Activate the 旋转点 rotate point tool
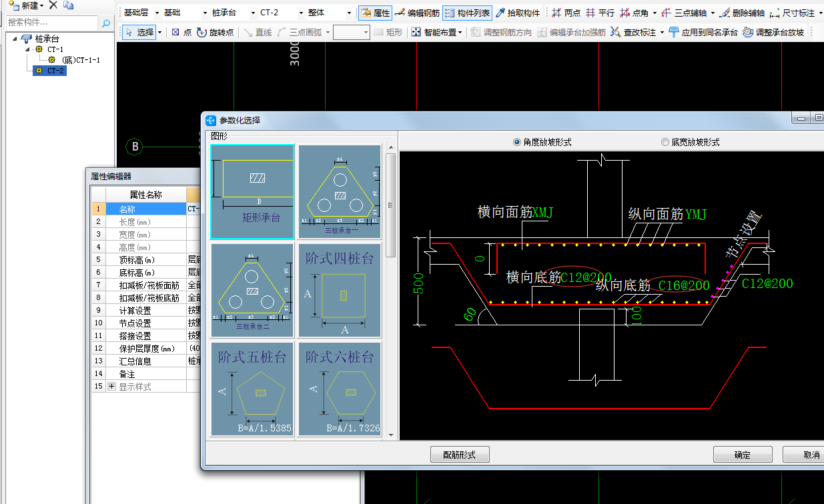 click(x=215, y=32)
